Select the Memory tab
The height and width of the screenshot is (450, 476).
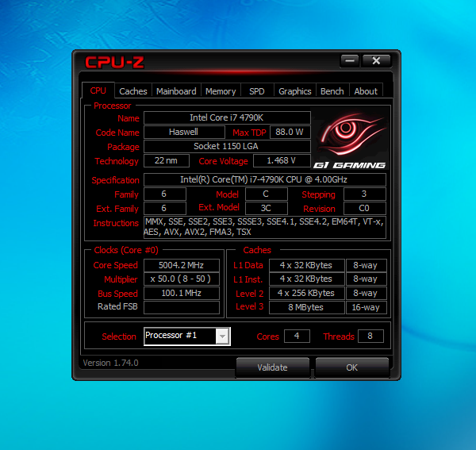pyautogui.click(x=221, y=91)
